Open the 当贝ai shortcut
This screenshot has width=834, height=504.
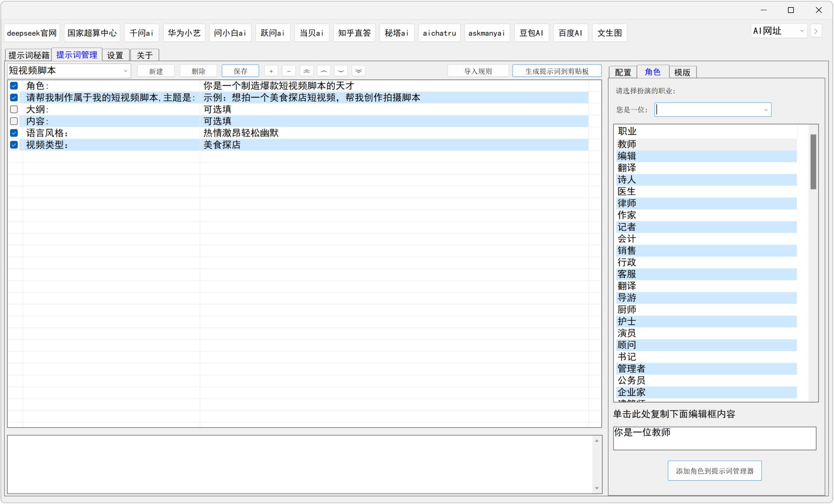pos(312,33)
